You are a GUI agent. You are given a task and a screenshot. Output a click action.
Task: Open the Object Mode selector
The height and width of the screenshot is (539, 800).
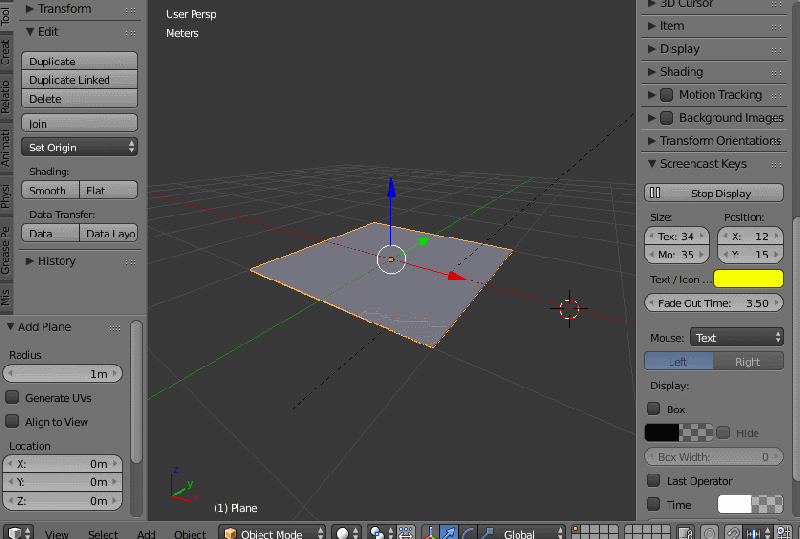[x=272, y=533]
